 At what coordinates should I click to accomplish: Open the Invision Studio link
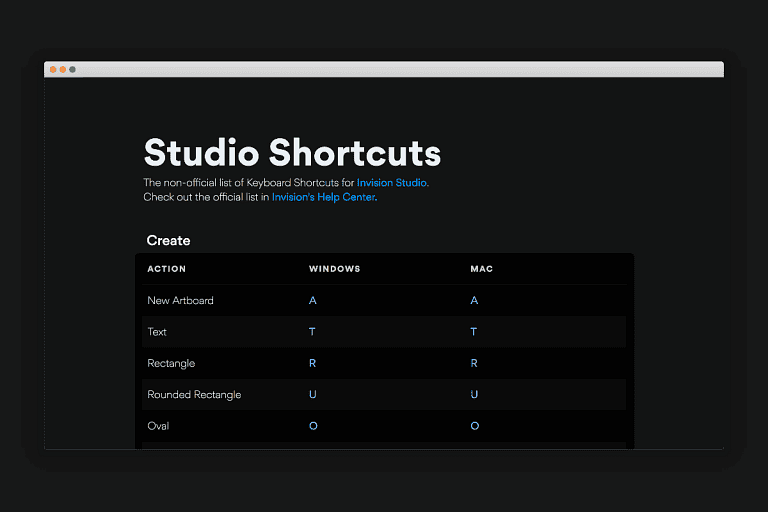coord(392,183)
